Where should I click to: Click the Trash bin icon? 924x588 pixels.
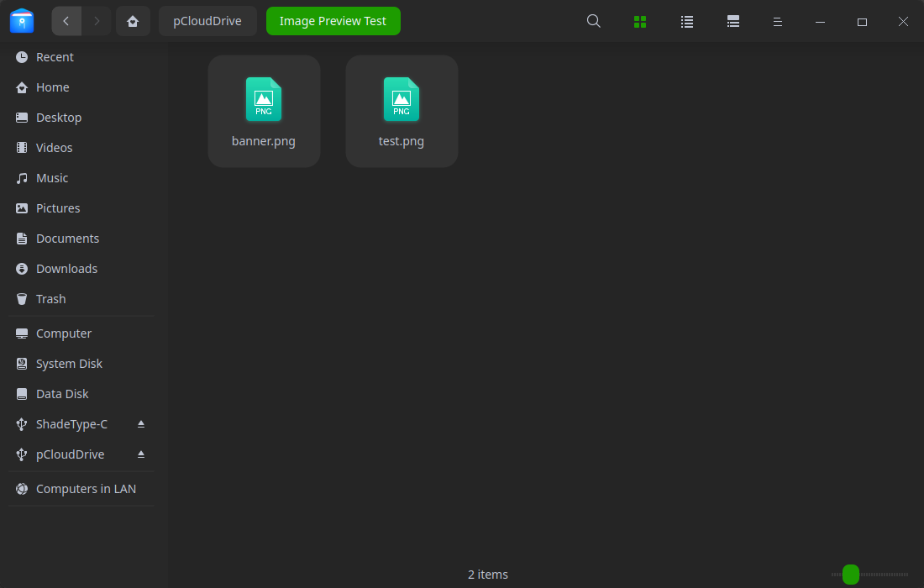(x=22, y=299)
